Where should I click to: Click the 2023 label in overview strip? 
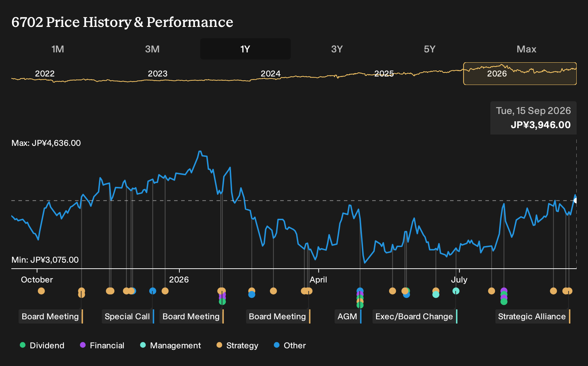pos(157,74)
